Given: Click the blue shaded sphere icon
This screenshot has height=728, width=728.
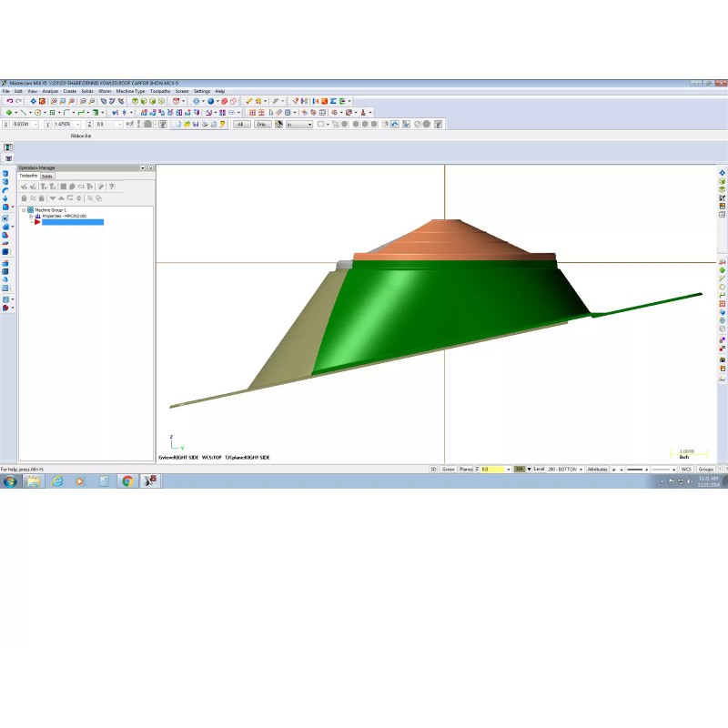Looking at the screenshot, I should tap(211, 101).
